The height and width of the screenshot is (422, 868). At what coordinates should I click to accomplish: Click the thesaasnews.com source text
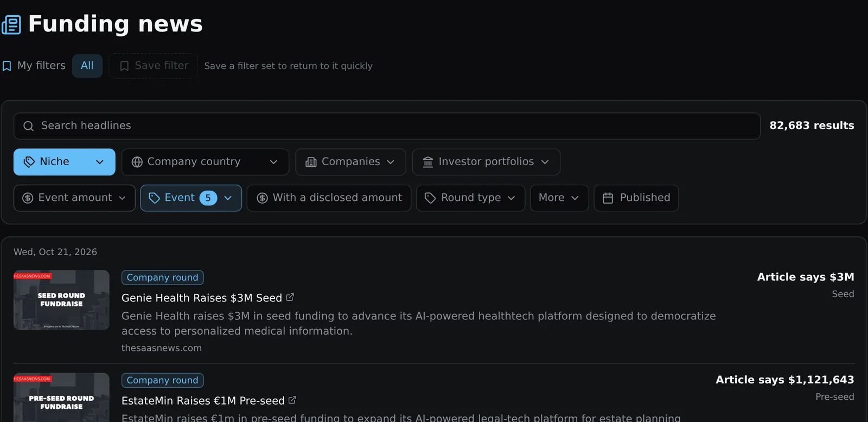tap(162, 348)
